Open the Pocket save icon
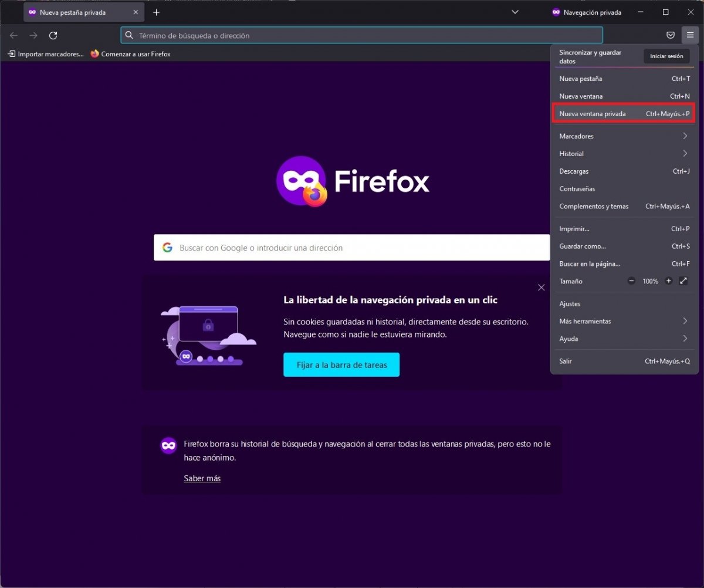The width and height of the screenshot is (704, 588). (671, 35)
